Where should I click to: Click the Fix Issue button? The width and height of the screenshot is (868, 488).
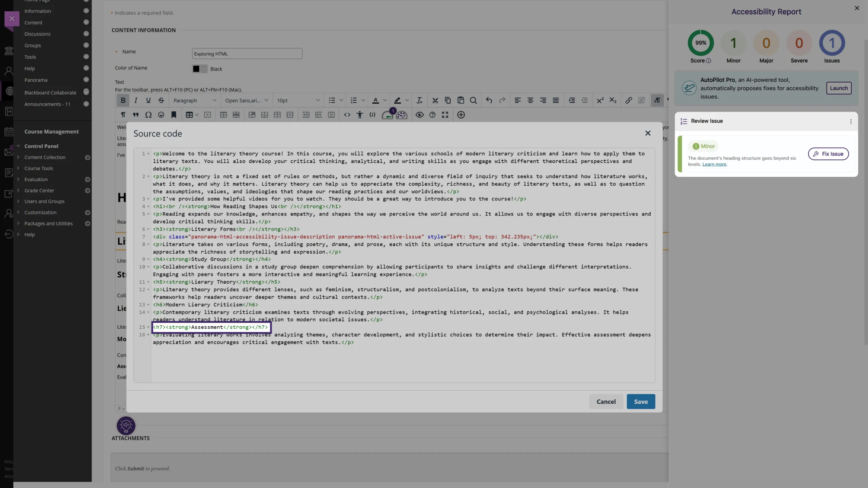828,154
